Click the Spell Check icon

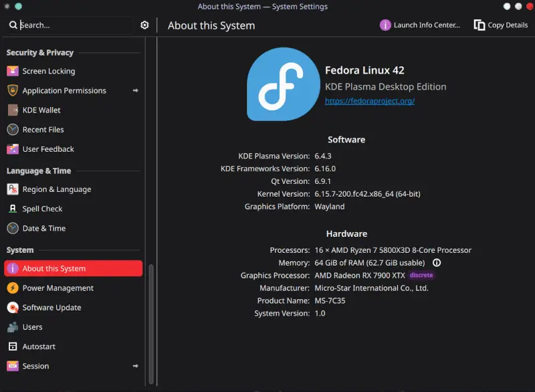tap(13, 209)
